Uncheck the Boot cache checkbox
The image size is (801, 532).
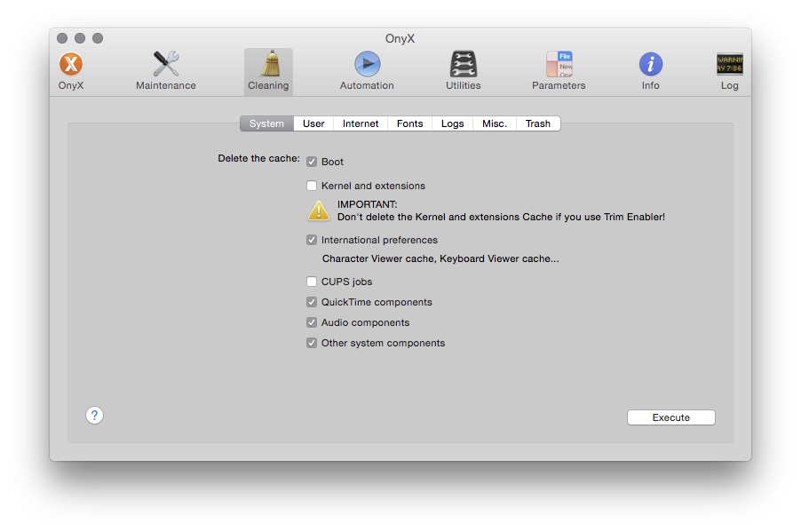312,162
